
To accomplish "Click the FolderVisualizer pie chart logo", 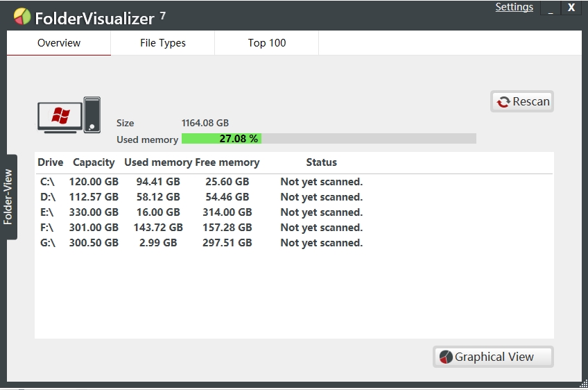I will pyautogui.click(x=22, y=17).
